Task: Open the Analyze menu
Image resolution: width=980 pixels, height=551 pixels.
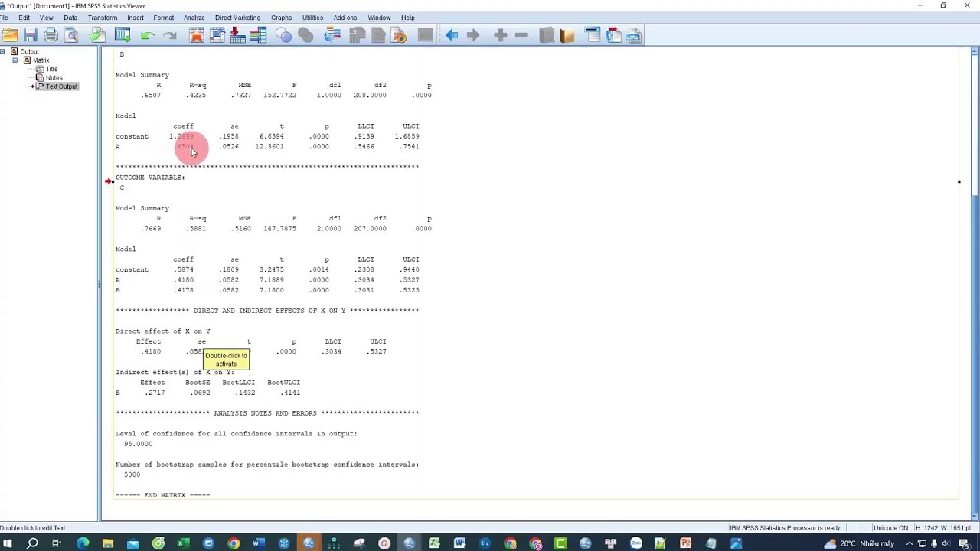Action: pyautogui.click(x=194, y=18)
